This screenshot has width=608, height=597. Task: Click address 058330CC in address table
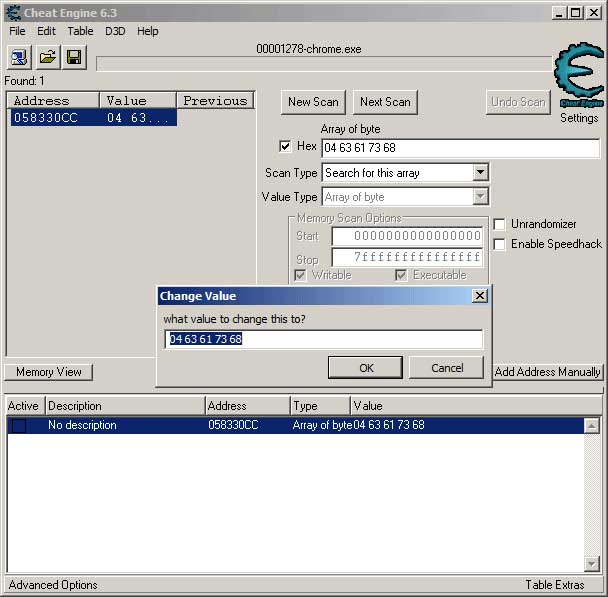coord(233,425)
